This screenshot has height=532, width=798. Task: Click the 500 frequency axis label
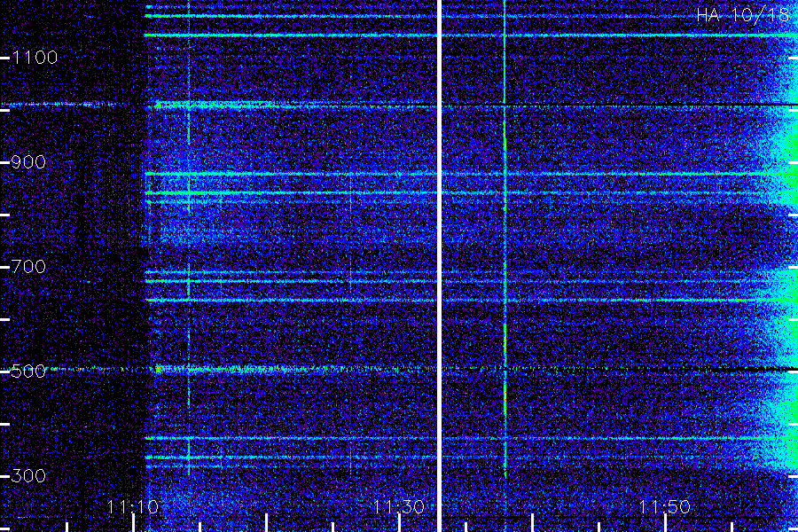click(28, 372)
